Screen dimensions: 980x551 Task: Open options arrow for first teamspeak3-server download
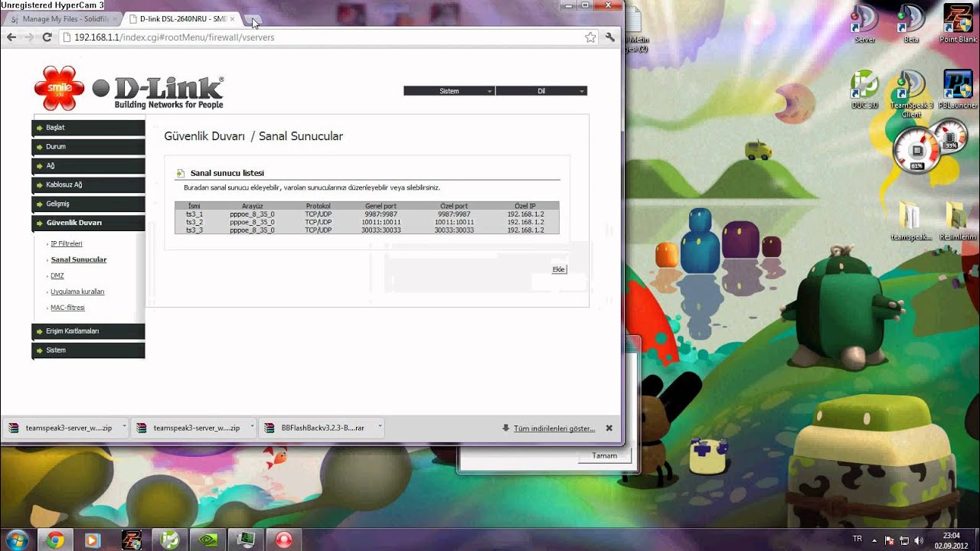point(123,428)
